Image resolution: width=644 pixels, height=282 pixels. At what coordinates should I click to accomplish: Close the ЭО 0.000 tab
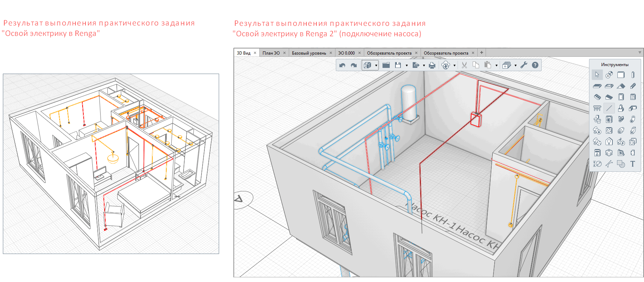point(360,53)
